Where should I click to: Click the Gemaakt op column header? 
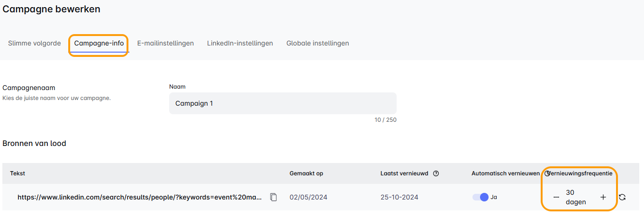306,173
